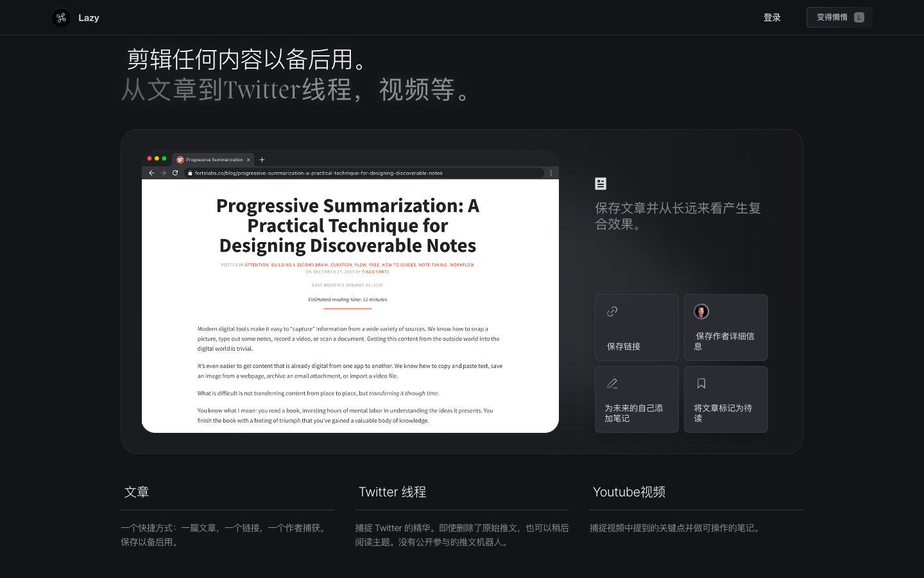This screenshot has height=578, width=924.
Task: Click the pencil note icon
Action: point(612,383)
